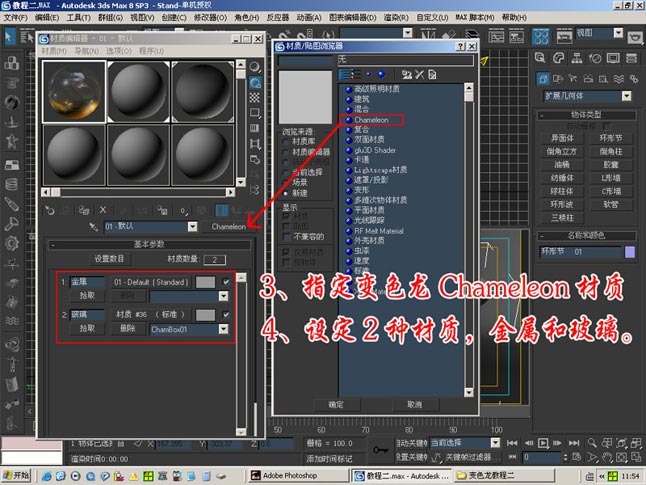Click the Delete From Library X icon in browser
The height and width of the screenshot is (485, 646).
point(419,75)
